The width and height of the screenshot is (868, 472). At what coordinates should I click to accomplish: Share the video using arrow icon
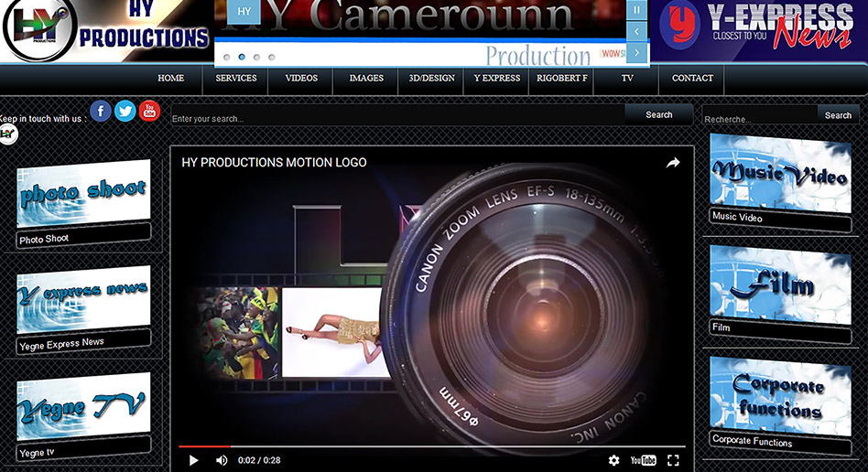673,163
